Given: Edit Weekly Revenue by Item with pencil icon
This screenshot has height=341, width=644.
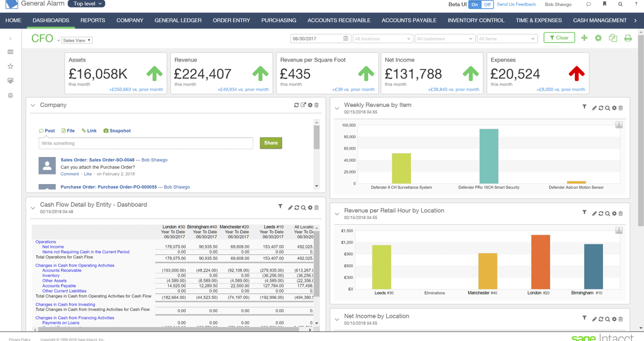Looking at the screenshot, I should click(x=594, y=108).
